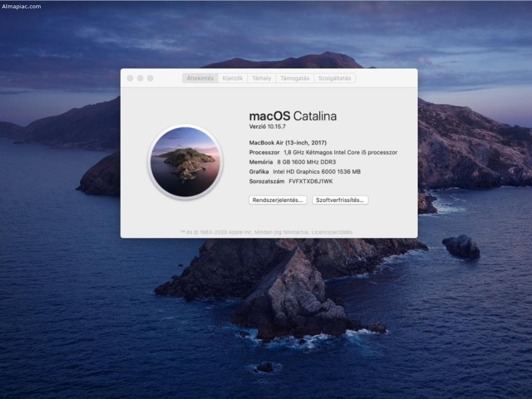Viewport: 532px width, 399px height.
Task: Click the Memória 8 GB line
Action: pyautogui.click(x=292, y=162)
